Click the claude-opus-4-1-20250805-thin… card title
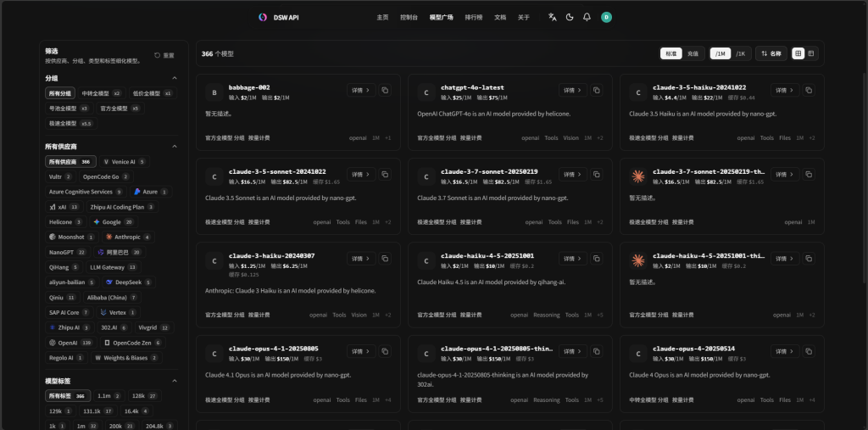868x430 pixels. 497,349
